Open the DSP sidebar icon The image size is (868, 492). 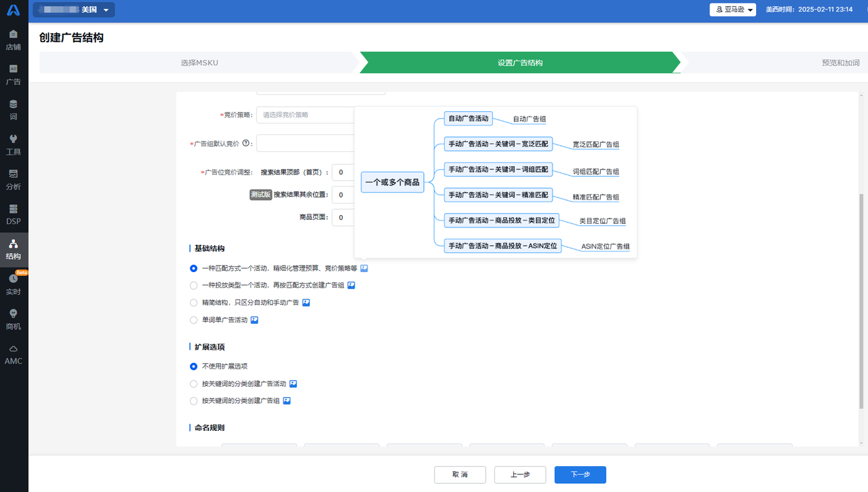tap(14, 214)
